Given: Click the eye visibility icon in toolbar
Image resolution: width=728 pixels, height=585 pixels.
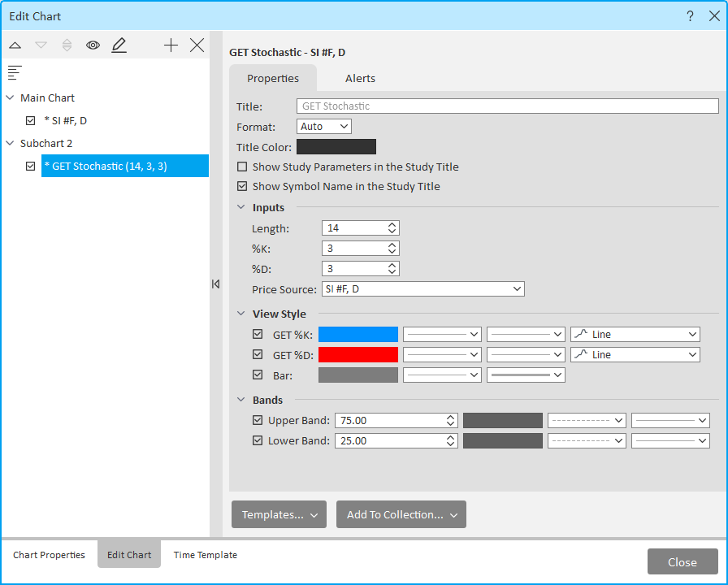Looking at the screenshot, I should (x=93, y=45).
